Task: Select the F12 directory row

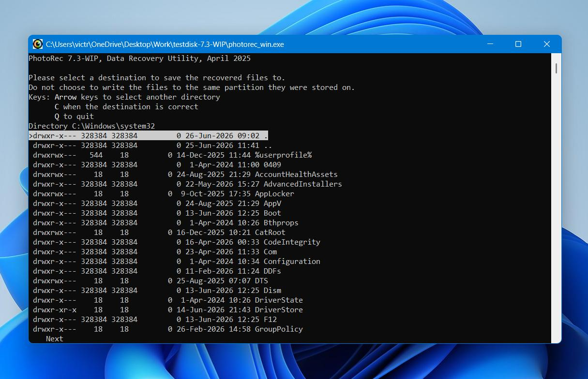Action: 155,320
